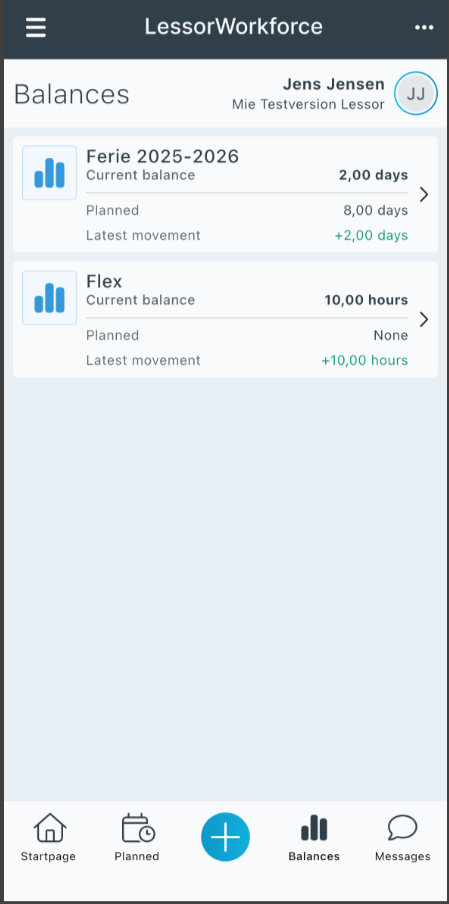Click the +10,00 hours latest movement
Viewport: 449px width, 904px height.
pyautogui.click(x=365, y=360)
